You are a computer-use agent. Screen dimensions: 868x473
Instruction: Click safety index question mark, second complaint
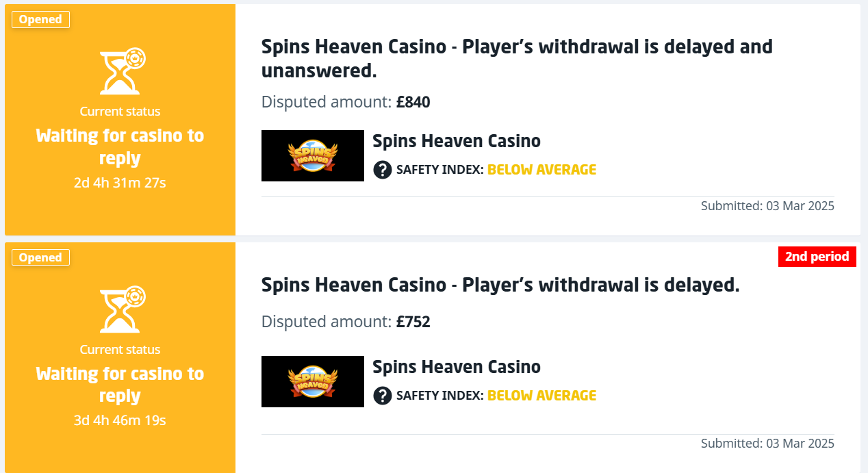(382, 396)
